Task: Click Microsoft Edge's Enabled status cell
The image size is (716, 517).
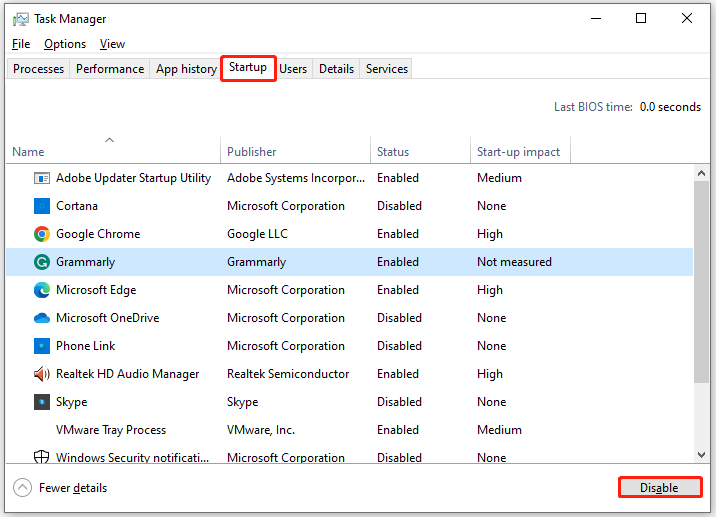Action: click(x=398, y=290)
